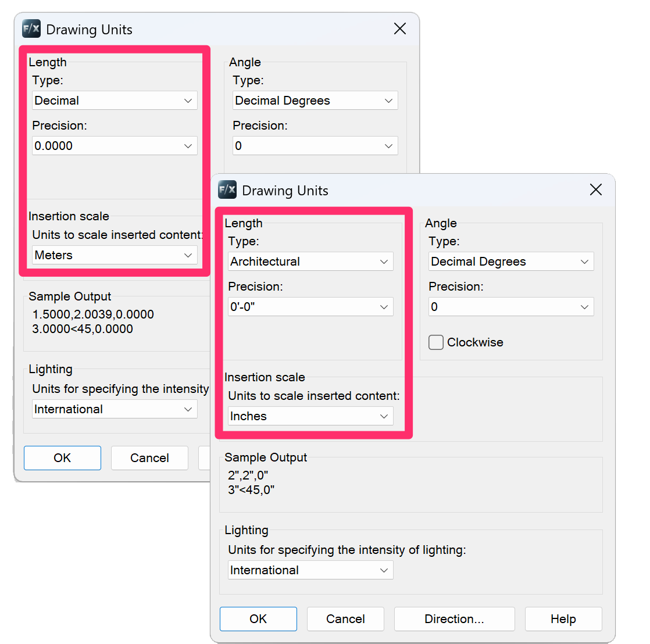
Task: Confirm with OK in the front dialog
Action: tap(258, 619)
